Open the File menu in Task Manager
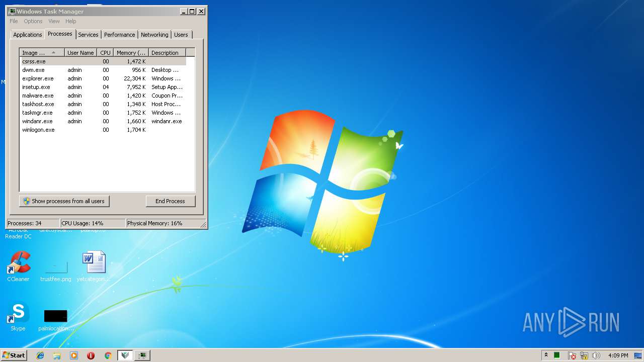Viewport: 644px width, 362px height. (14, 21)
